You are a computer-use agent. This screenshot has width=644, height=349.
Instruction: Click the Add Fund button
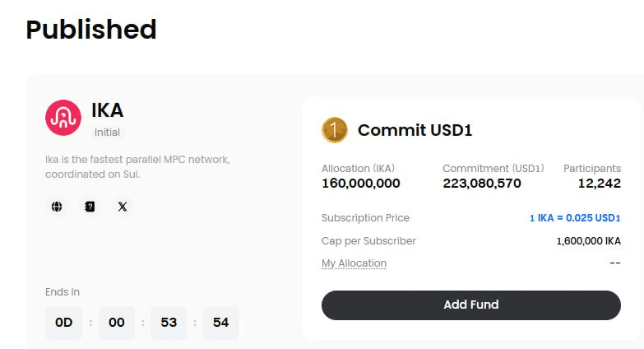[x=471, y=305]
